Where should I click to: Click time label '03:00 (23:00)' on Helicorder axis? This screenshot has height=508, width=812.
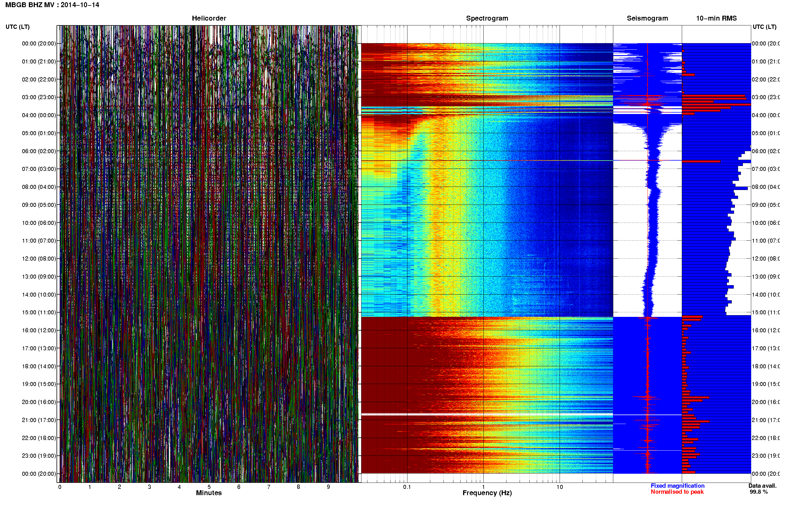(x=39, y=97)
